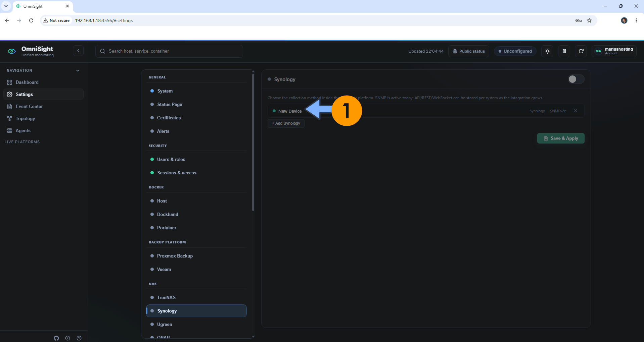Toggle the light/dark theme sun icon
Screen dimensions: 644x342
click(548, 51)
